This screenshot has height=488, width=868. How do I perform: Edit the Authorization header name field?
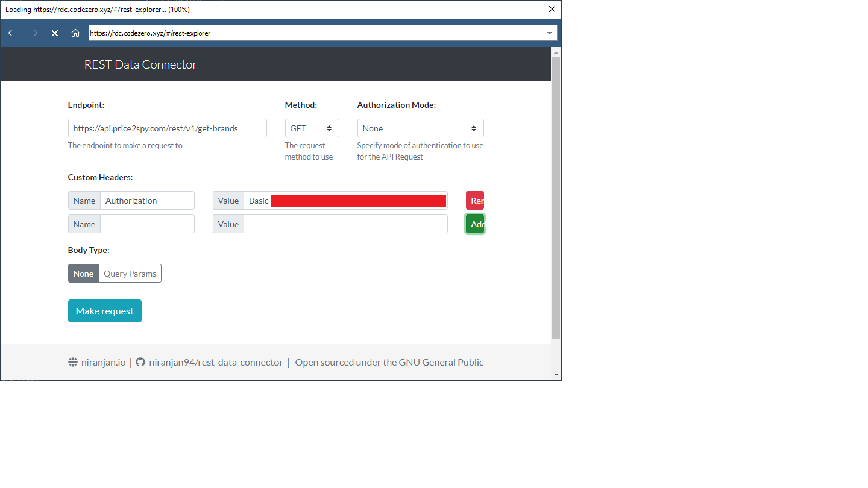(147, 201)
